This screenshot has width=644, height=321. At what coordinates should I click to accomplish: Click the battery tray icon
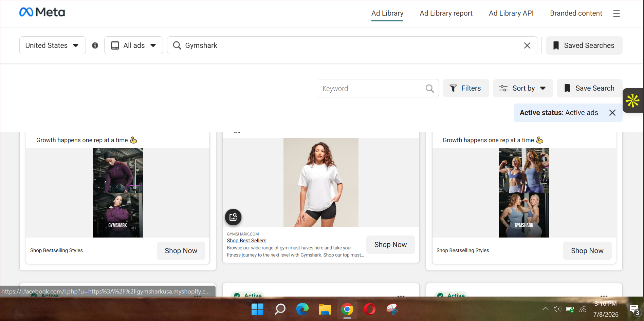pyautogui.click(x=570, y=309)
